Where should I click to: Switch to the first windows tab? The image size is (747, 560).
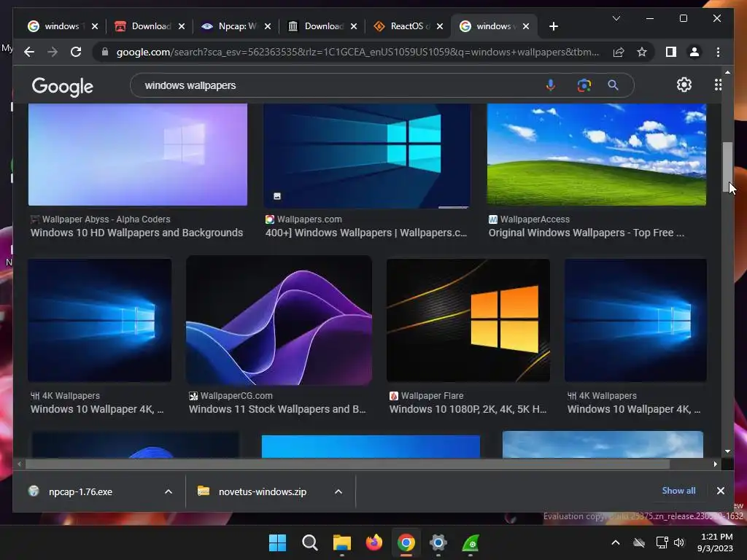[x=61, y=26]
